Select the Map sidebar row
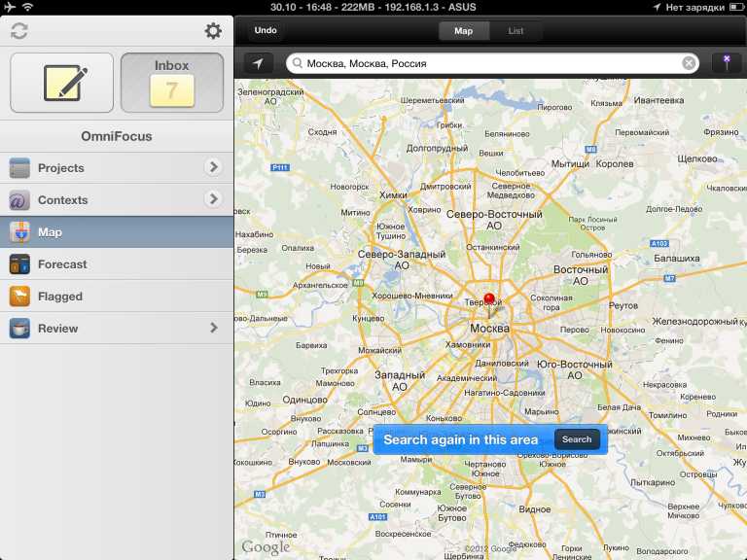The height and width of the screenshot is (560, 747). (x=117, y=232)
